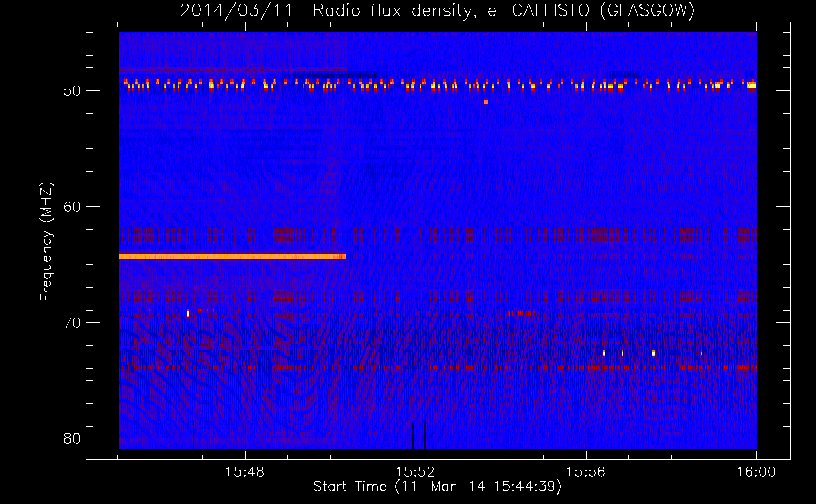Click the 80 frequency tick label
This screenshot has width=816, height=504.
point(72,438)
